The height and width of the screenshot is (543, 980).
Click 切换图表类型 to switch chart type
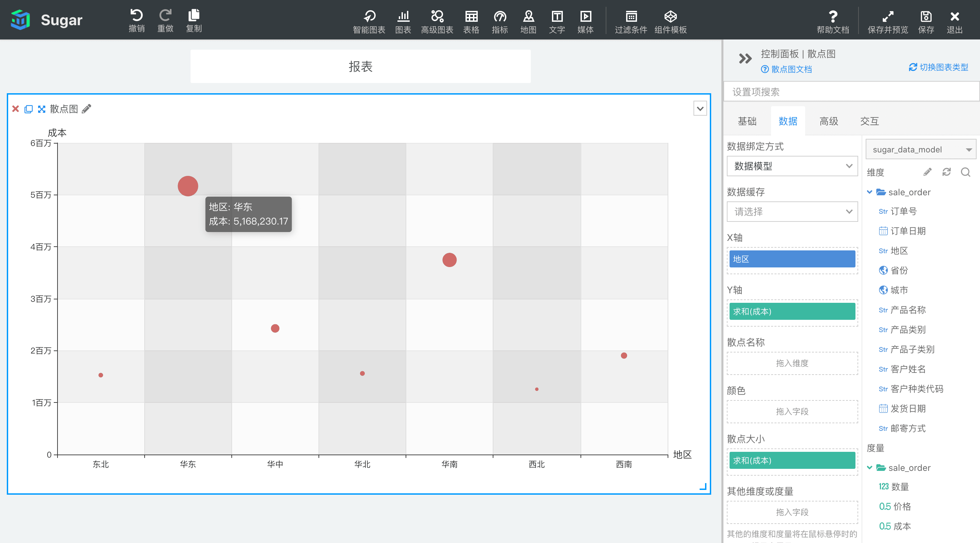pos(939,67)
